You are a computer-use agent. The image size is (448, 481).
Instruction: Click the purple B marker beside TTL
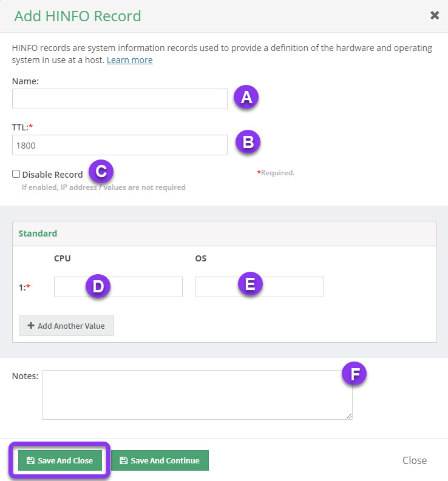click(248, 143)
